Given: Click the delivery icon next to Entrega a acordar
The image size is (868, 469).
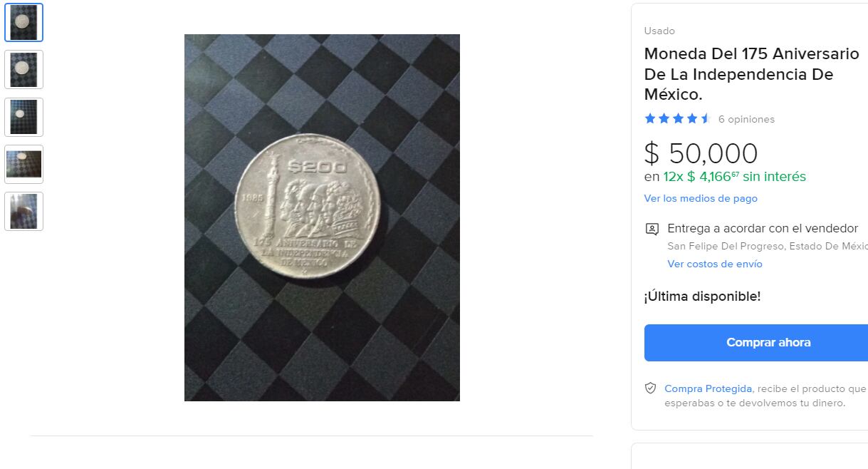Looking at the screenshot, I should click(652, 229).
